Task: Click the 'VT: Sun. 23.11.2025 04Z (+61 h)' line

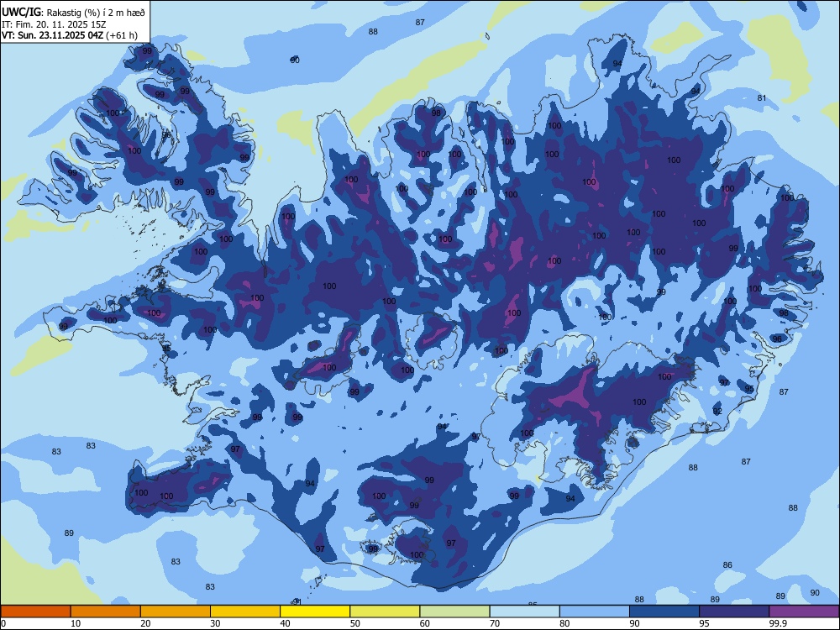Action: tap(70, 35)
